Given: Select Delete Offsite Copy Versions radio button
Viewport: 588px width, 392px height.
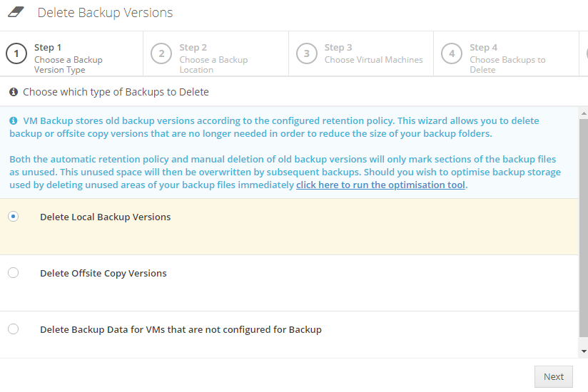Looking at the screenshot, I should point(13,272).
